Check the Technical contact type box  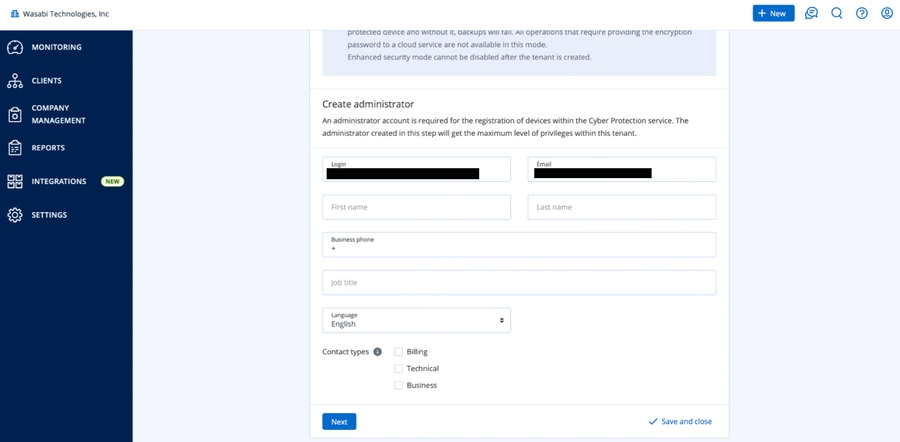coord(399,369)
